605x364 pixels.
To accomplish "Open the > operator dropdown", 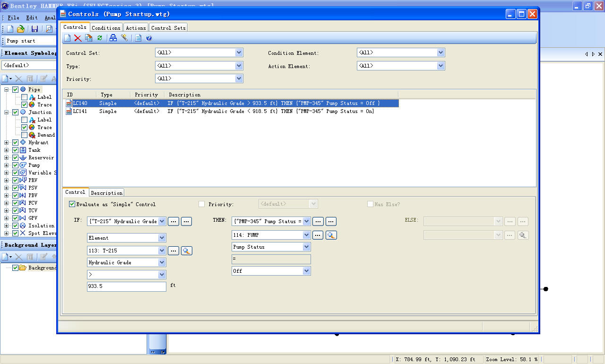I will pyautogui.click(x=162, y=275).
